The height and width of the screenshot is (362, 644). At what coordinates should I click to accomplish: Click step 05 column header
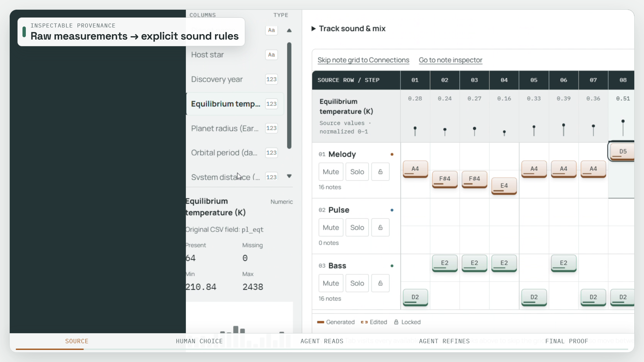(x=534, y=80)
